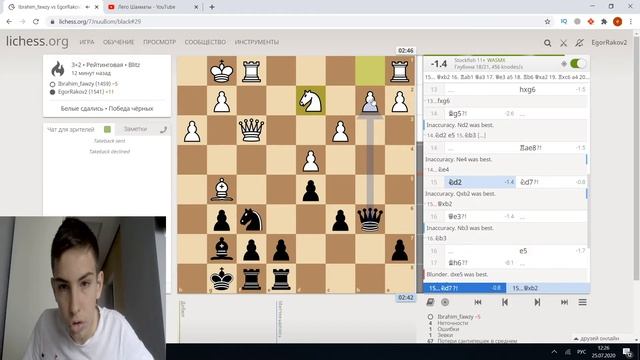
Task: Step back one move
Action: [505, 302]
